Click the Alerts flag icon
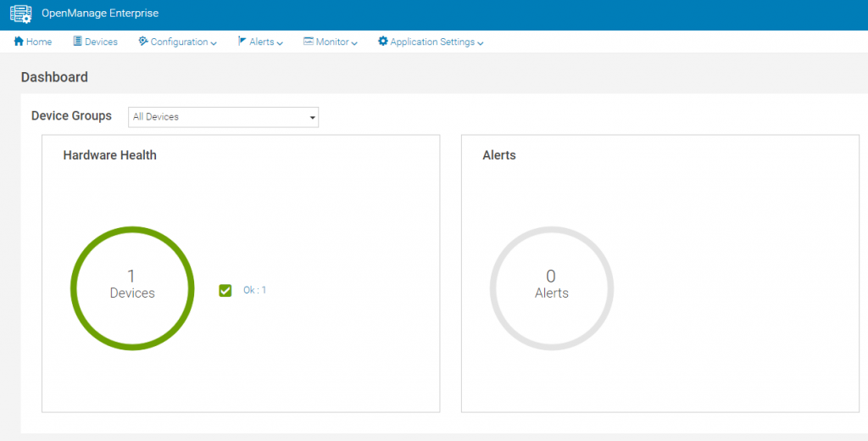The height and width of the screenshot is (441, 868). tap(242, 41)
